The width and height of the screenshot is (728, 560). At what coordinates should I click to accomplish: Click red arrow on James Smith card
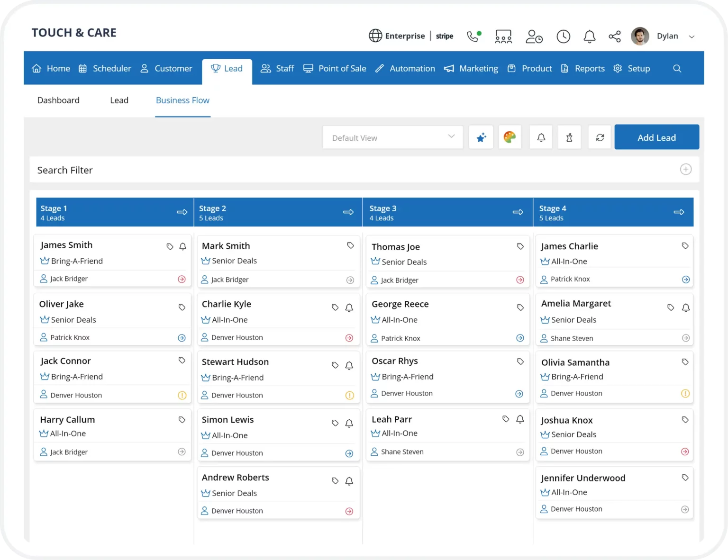pos(182,279)
